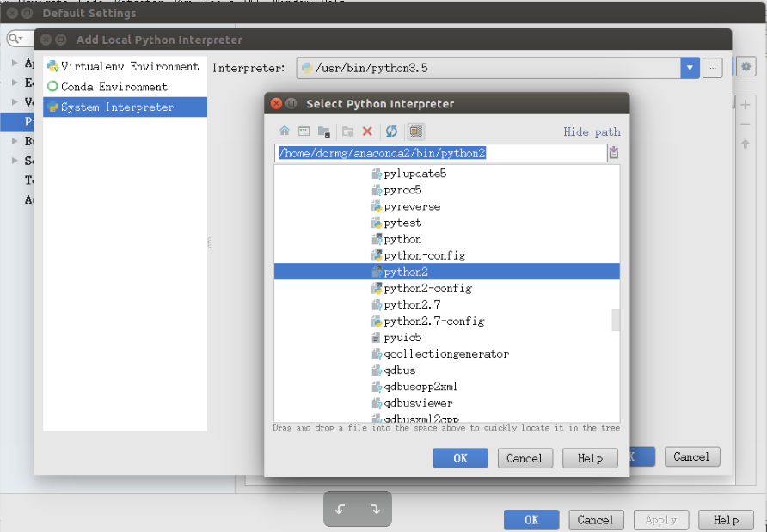Click the minus remove icon in Default Settings
Screen dimensions: 767x532
pyautogui.click(x=746, y=125)
